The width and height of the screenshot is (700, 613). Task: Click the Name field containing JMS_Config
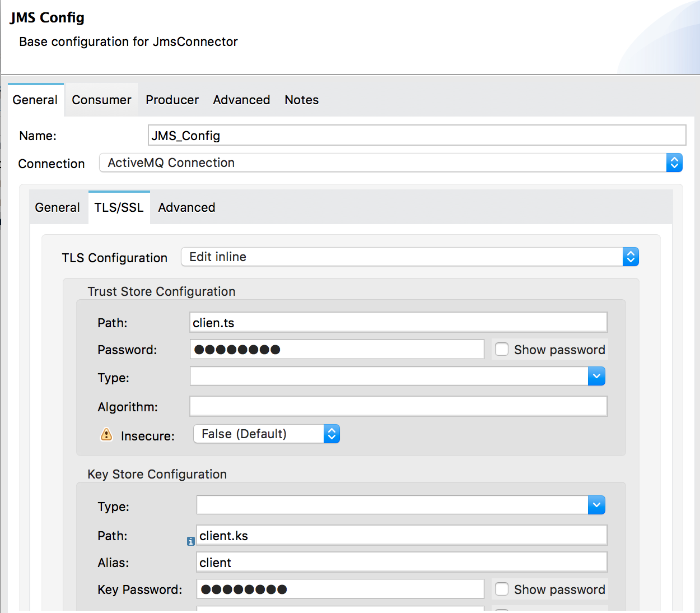pos(417,136)
